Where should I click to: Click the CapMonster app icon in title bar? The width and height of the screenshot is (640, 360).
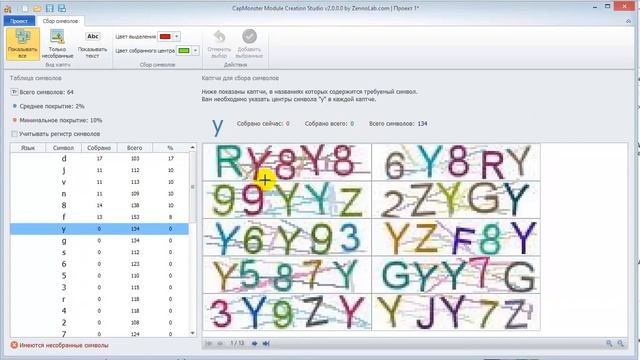(x=8, y=8)
